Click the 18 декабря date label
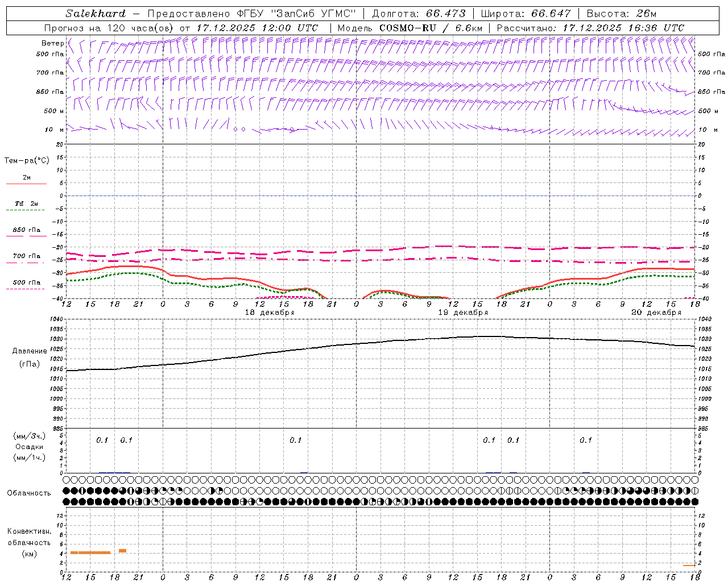 pos(270,313)
